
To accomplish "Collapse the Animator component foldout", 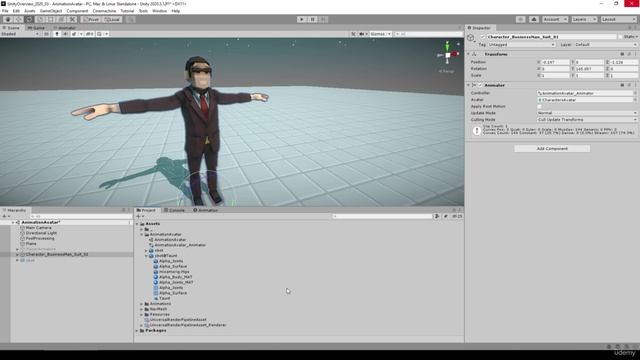I will point(468,85).
